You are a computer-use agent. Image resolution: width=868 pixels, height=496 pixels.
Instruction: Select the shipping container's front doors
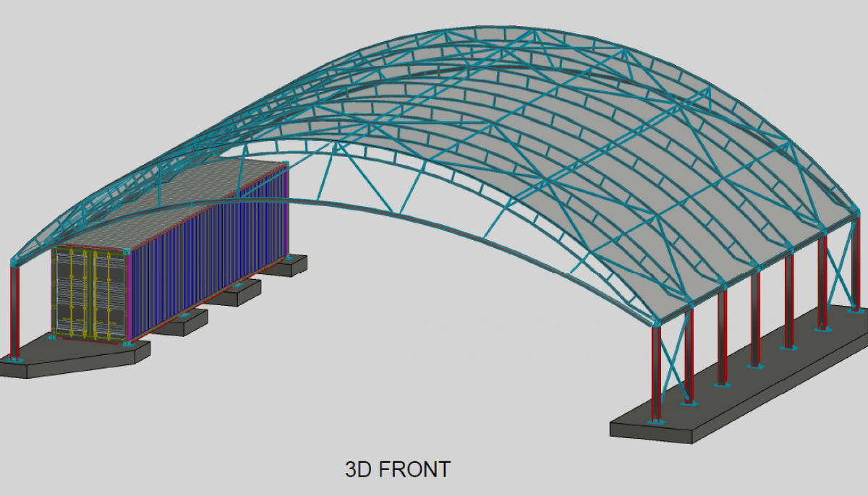(x=90, y=294)
